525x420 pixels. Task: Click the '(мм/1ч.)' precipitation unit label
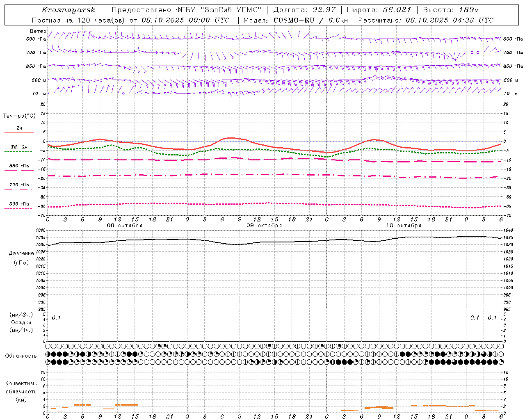21,330
